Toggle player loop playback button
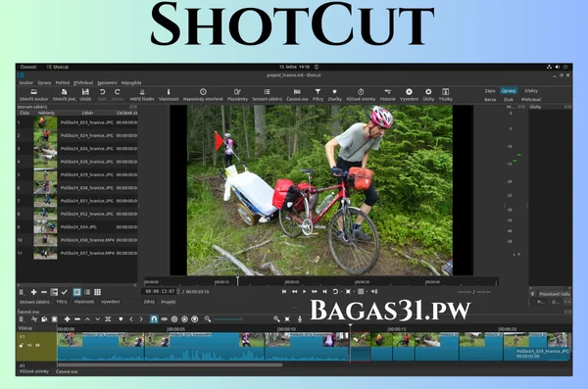 335,291
